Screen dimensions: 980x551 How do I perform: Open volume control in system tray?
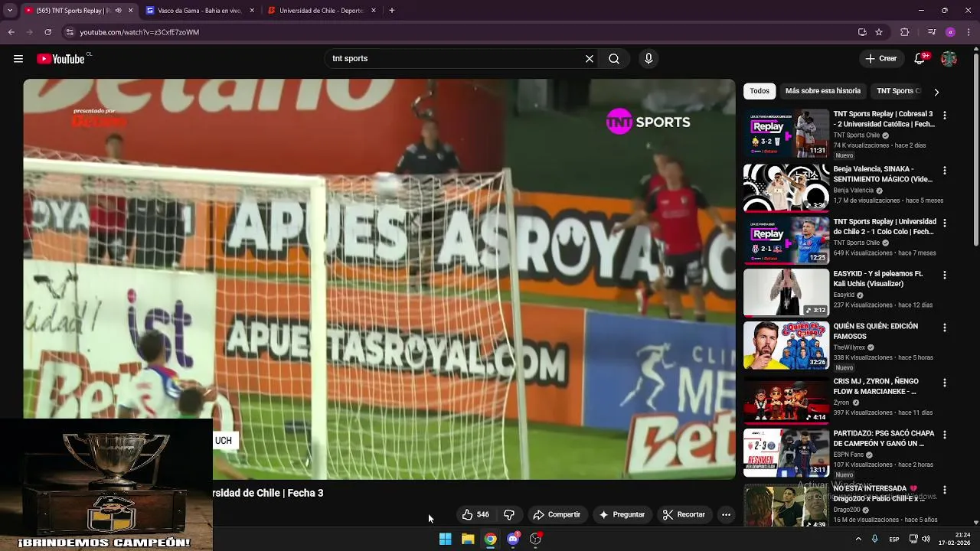(x=926, y=539)
